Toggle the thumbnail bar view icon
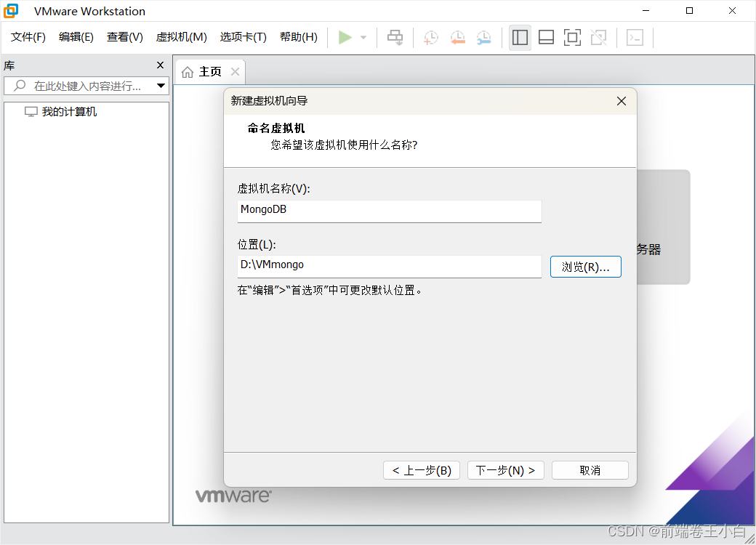This screenshot has width=756, height=545. tap(546, 37)
